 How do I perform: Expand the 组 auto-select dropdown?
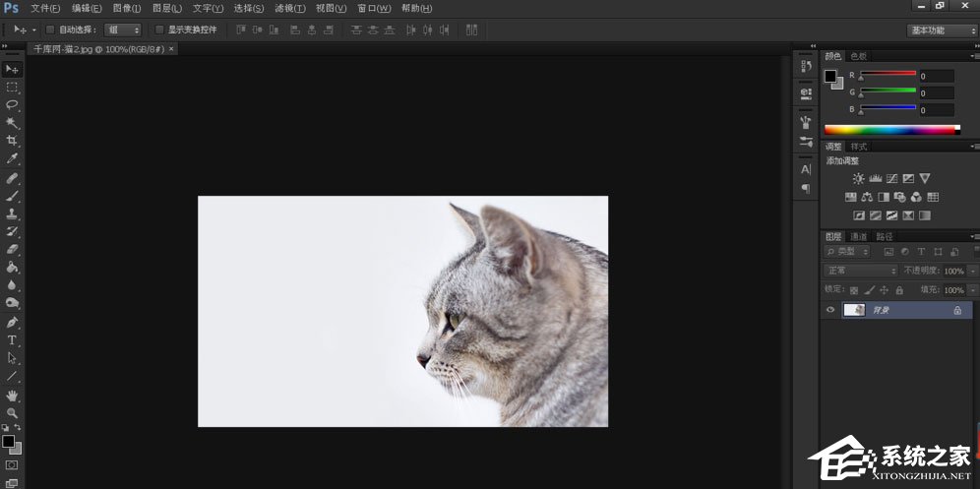123,30
